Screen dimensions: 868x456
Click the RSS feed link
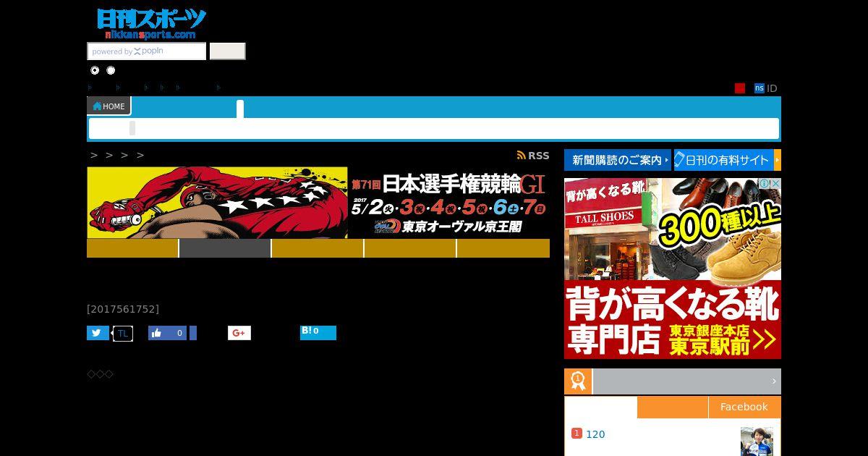coord(533,156)
